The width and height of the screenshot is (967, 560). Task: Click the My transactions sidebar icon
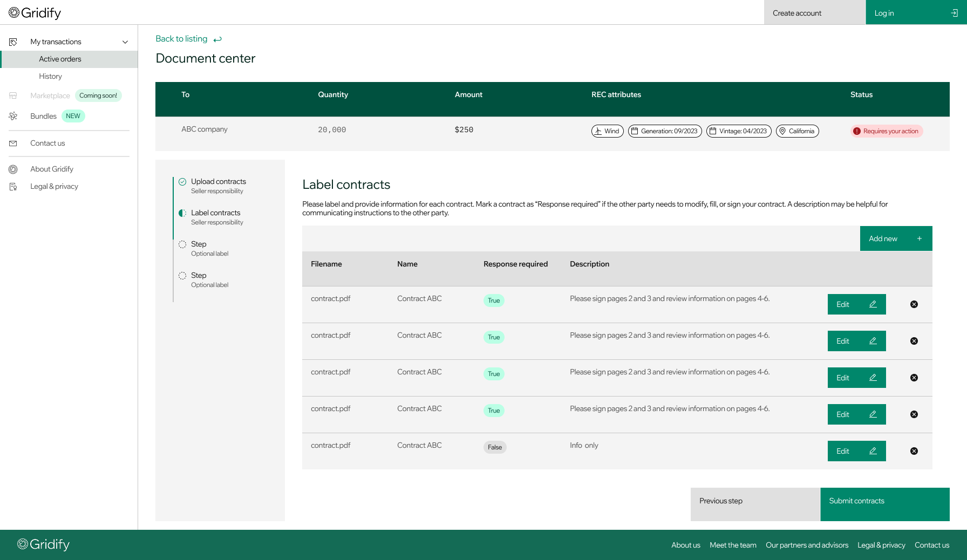pos(13,42)
